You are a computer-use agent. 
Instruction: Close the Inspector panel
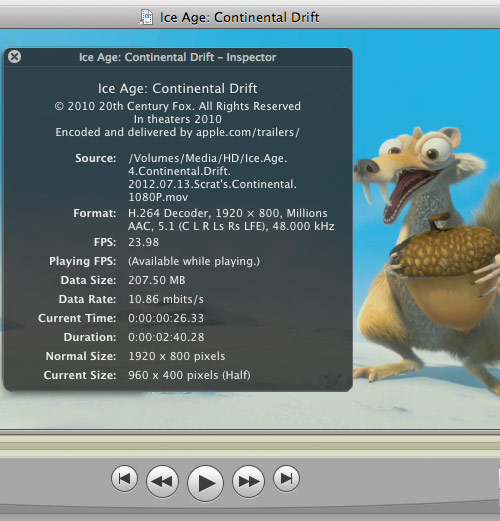14,57
